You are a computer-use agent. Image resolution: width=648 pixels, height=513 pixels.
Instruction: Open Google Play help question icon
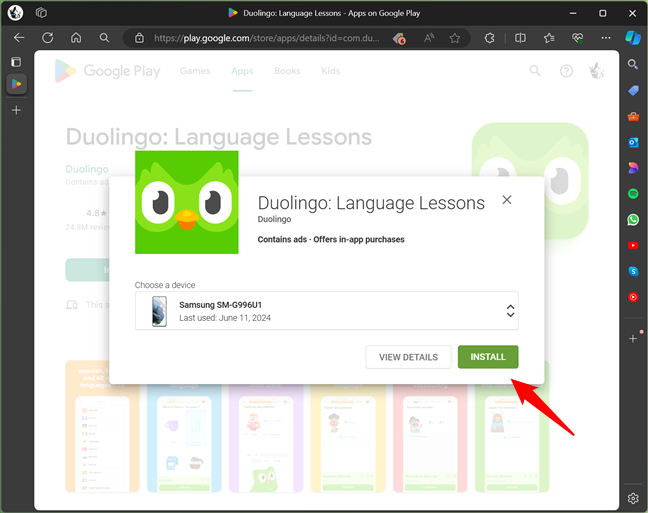pyautogui.click(x=566, y=71)
